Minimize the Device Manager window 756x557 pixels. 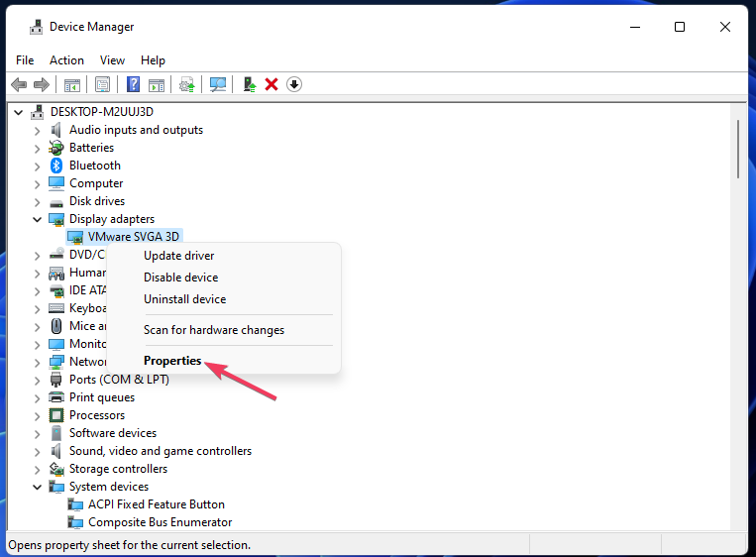click(635, 27)
